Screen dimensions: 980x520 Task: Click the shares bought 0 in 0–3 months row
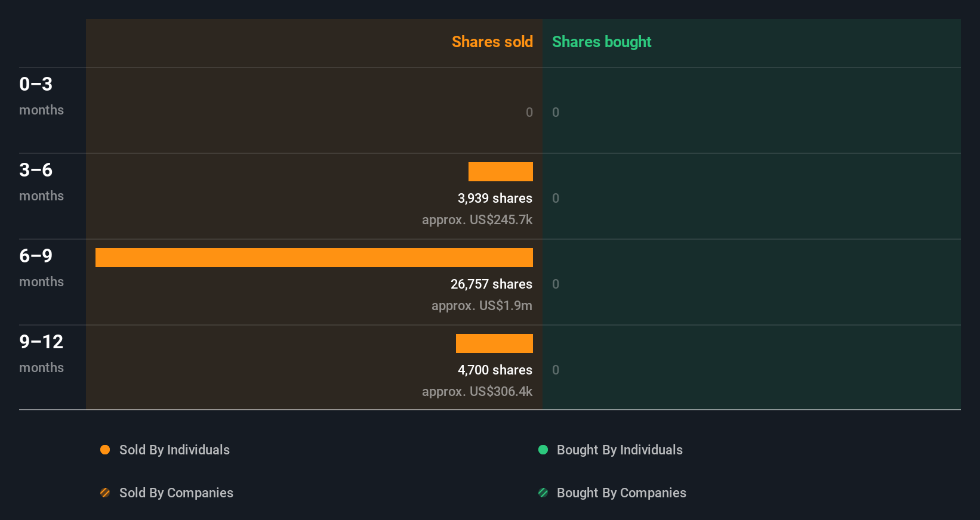[x=556, y=112]
